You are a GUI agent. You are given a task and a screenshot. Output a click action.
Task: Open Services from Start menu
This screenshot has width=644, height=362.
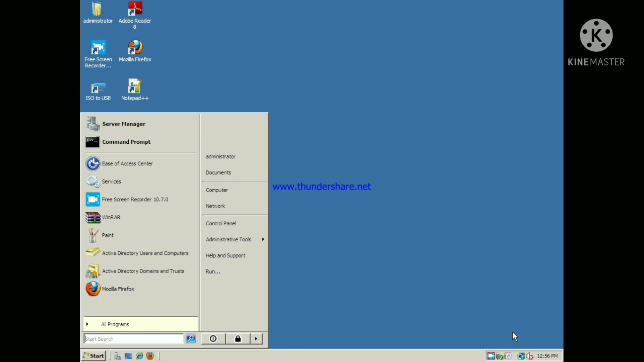(141, 182)
